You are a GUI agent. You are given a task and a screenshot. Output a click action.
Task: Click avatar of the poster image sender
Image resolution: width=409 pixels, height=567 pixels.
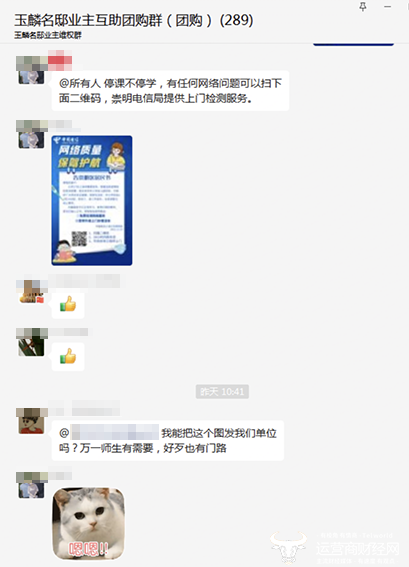[31, 139]
